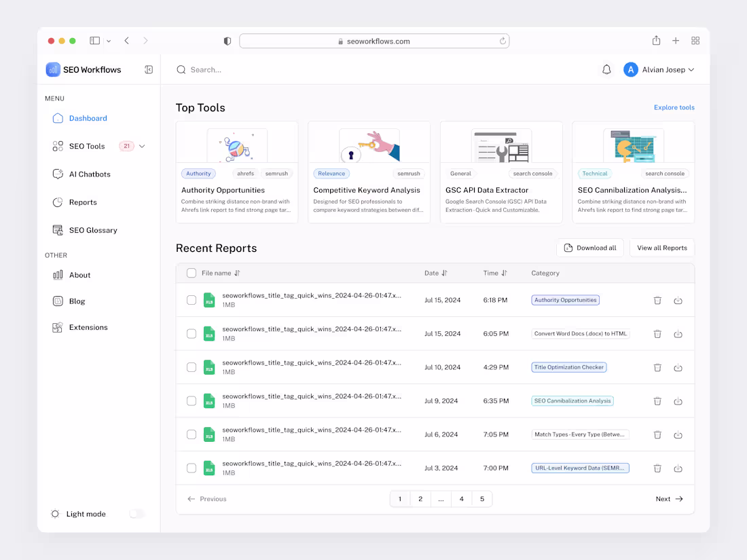
Task: Click the seoworkflows.com address bar
Action: click(x=374, y=41)
